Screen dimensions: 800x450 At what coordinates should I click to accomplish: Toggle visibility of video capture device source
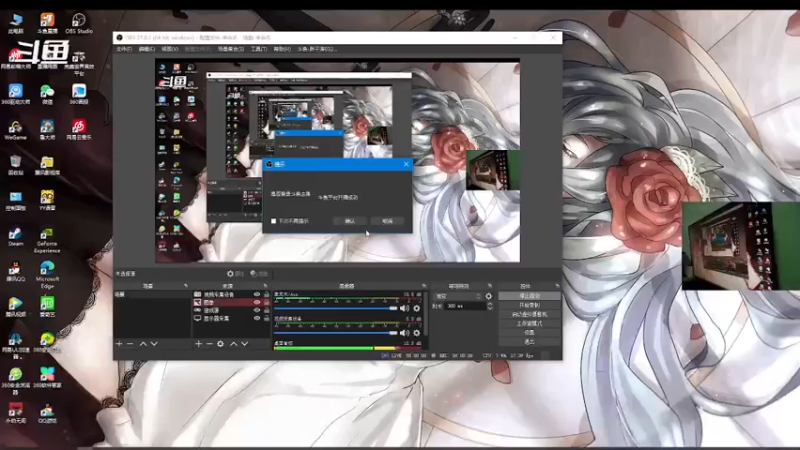coord(257,294)
